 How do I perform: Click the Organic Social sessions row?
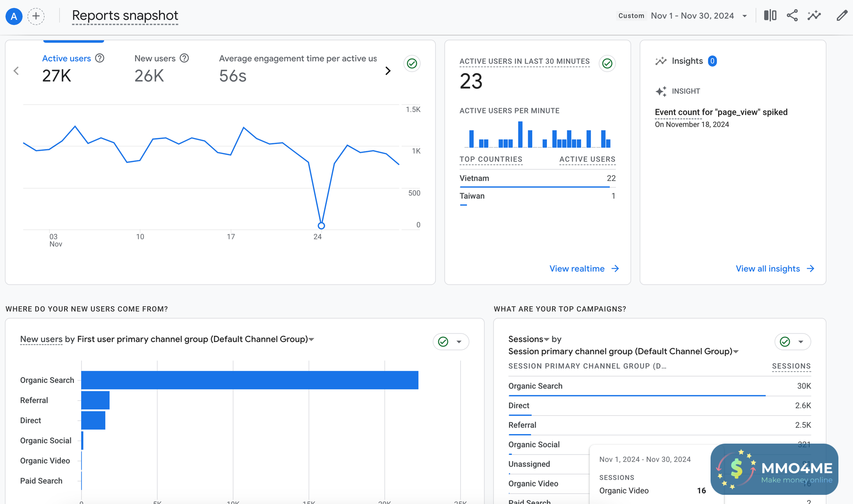point(660,445)
